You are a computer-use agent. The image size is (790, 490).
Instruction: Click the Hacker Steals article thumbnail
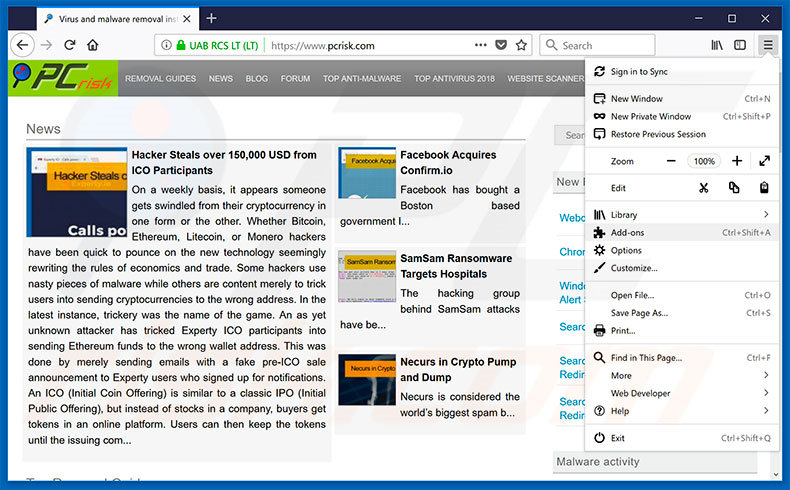click(x=77, y=192)
